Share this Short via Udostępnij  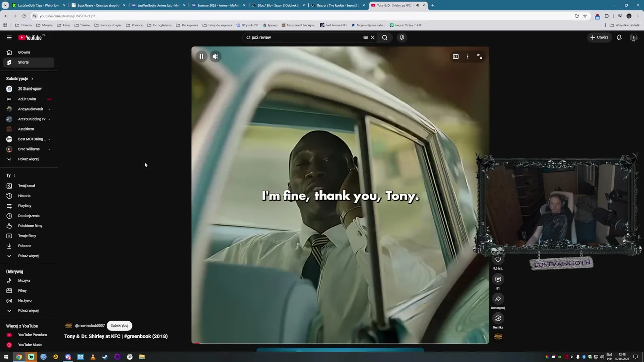coord(498,299)
